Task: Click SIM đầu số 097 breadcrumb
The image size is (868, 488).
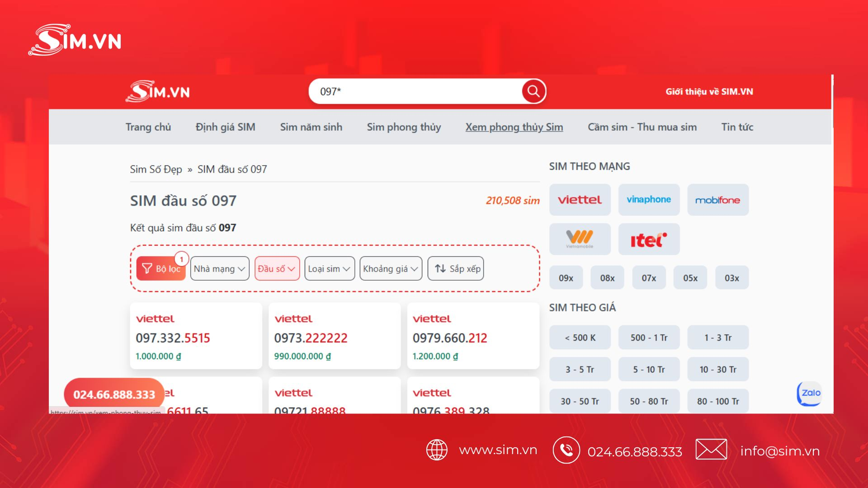Action: click(x=232, y=169)
